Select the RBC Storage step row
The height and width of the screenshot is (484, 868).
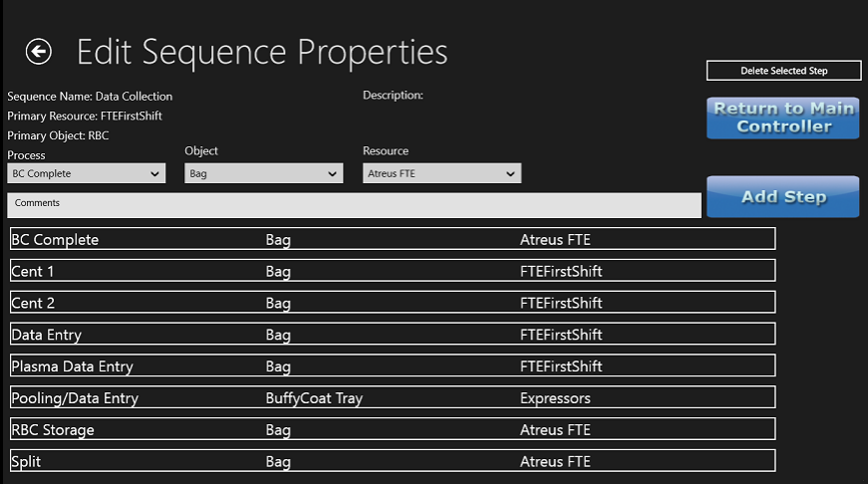(x=392, y=430)
